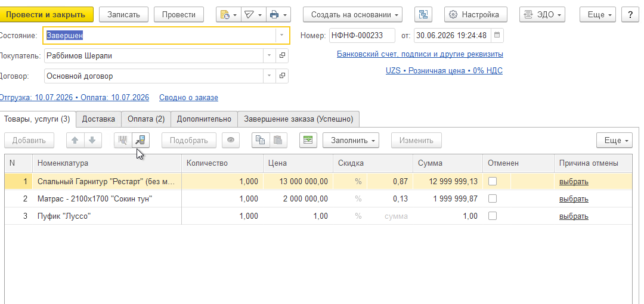
Task: Open the Завершение заказа (Успешно) tab
Action: pos(299,119)
